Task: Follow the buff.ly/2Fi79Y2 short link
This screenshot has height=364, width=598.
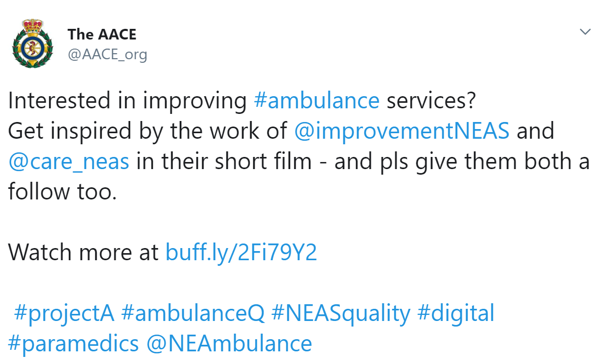Action: point(241,252)
